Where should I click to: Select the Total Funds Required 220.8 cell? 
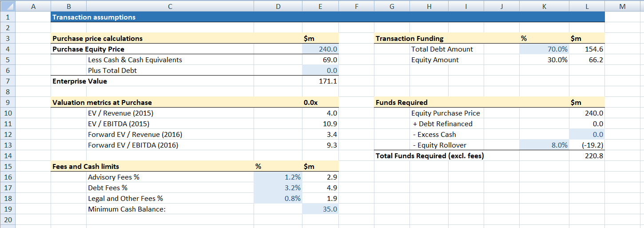click(587, 156)
